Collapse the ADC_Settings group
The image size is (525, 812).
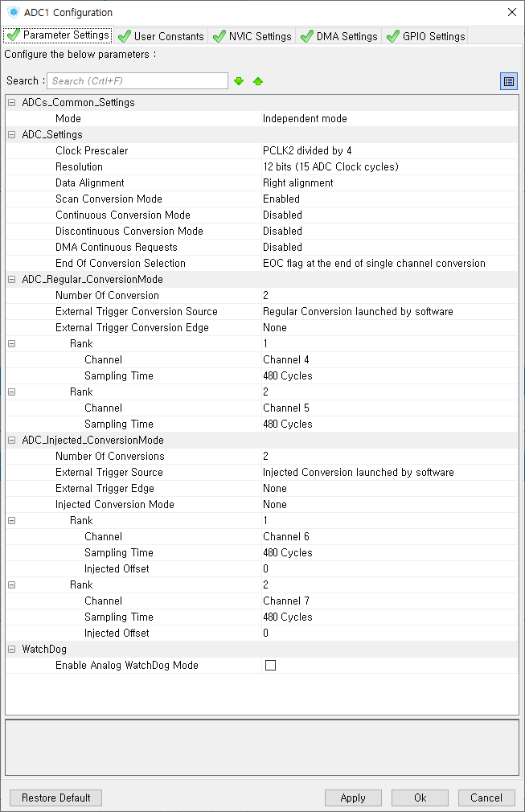coord(12,134)
